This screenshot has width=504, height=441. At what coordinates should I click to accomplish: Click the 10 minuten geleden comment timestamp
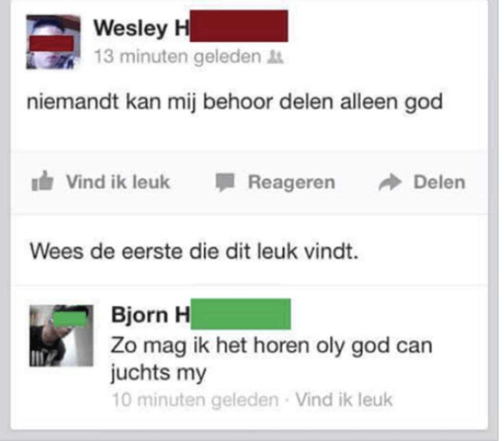click(195, 399)
